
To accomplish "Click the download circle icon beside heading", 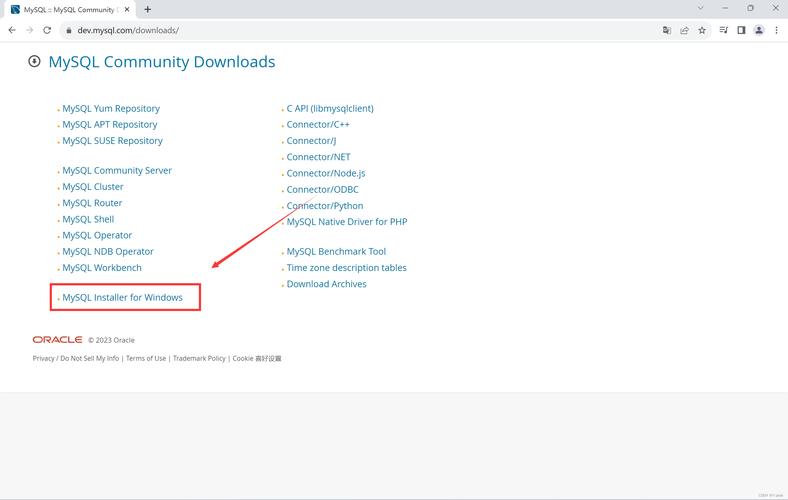I will [34, 61].
